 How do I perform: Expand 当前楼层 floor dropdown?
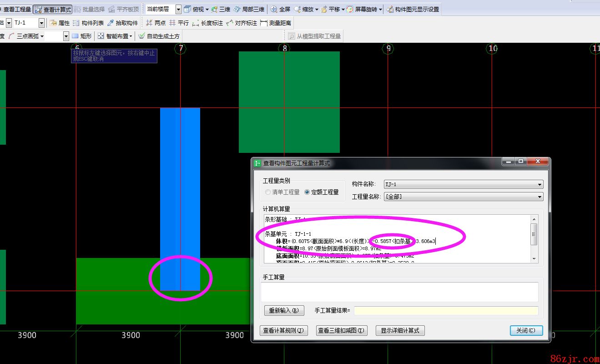[178, 9]
